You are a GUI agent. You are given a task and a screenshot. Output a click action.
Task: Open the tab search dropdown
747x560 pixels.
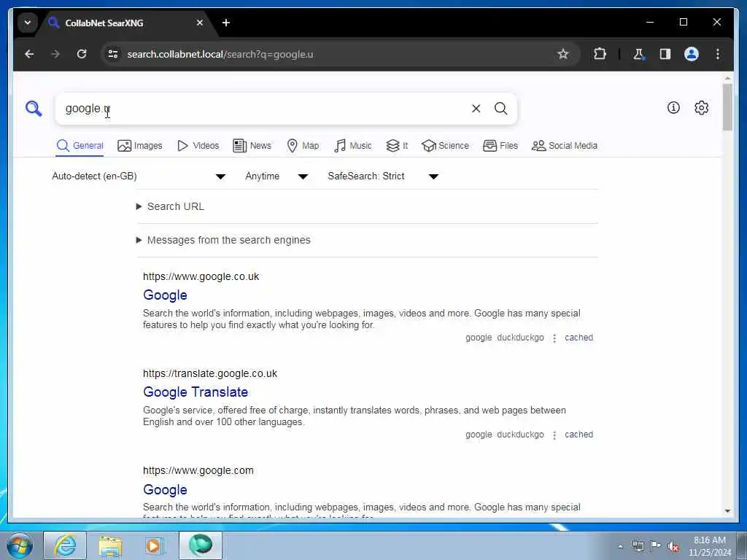coord(28,23)
